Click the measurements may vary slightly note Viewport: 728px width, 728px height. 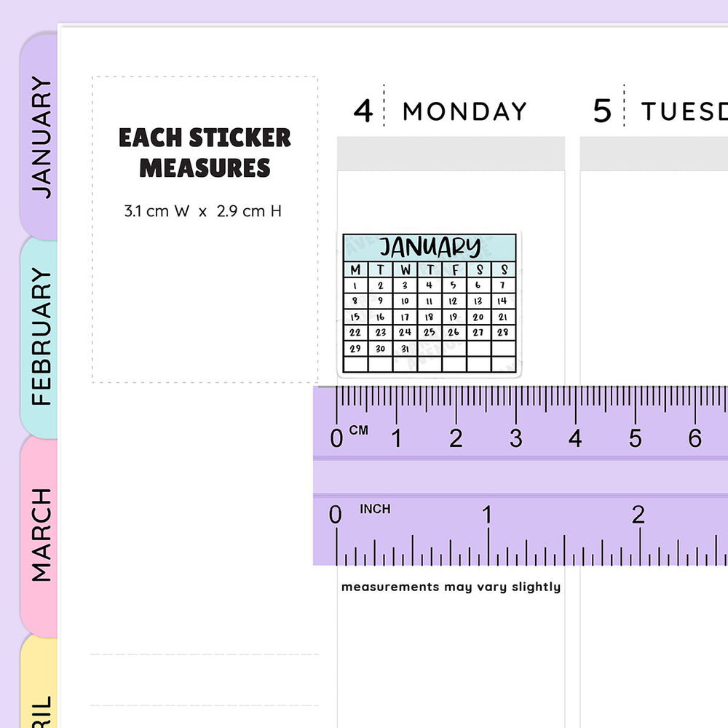click(x=451, y=587)
